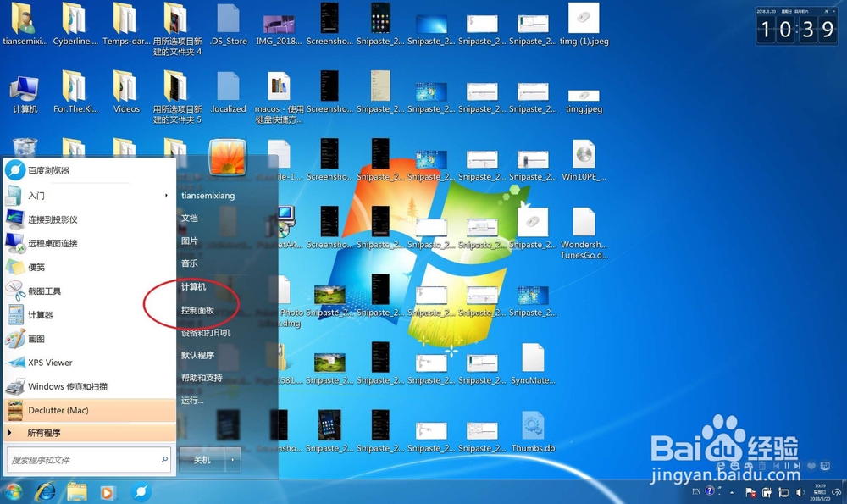
Task: Select 连接到投影仪 in Start menu
Action: 89,219
